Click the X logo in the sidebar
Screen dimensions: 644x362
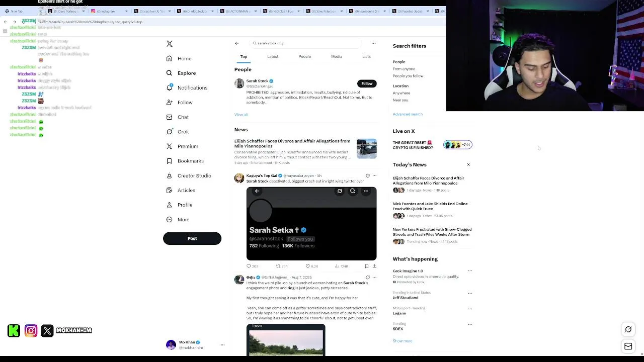coord(170,44)
